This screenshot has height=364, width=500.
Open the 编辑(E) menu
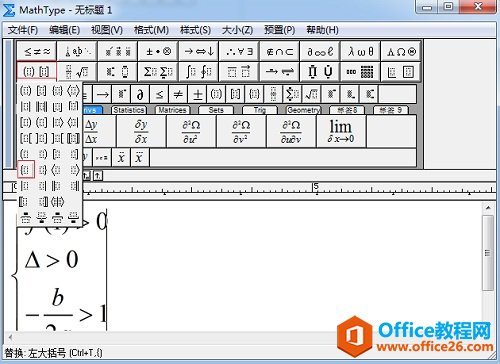click(x=64, y=30)
